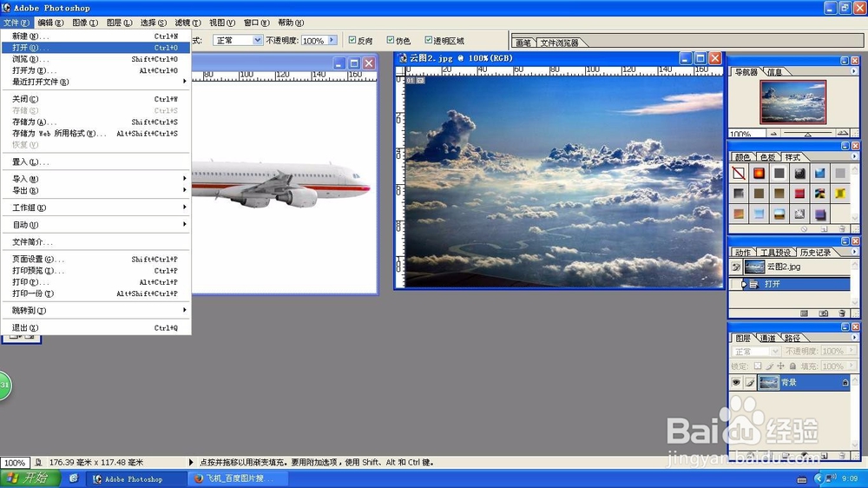Delete current state via History trash icon
Screen dimensions: 868x488
click(842, 313)
